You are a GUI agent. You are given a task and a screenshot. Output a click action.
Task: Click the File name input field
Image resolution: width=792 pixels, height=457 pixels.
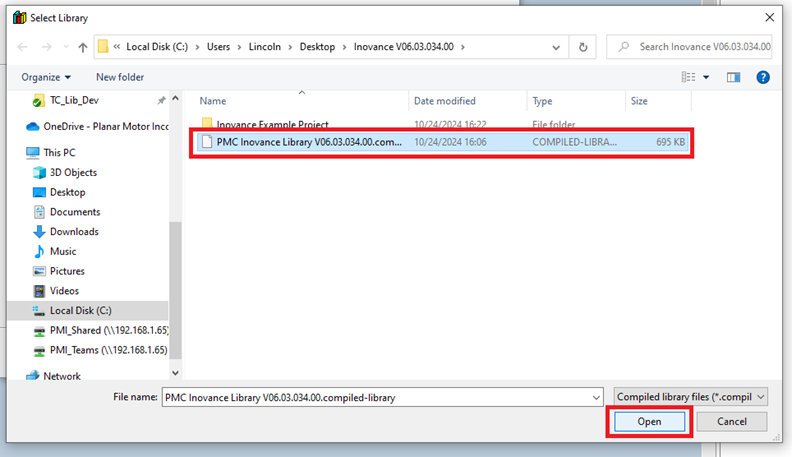pos(382,397)
